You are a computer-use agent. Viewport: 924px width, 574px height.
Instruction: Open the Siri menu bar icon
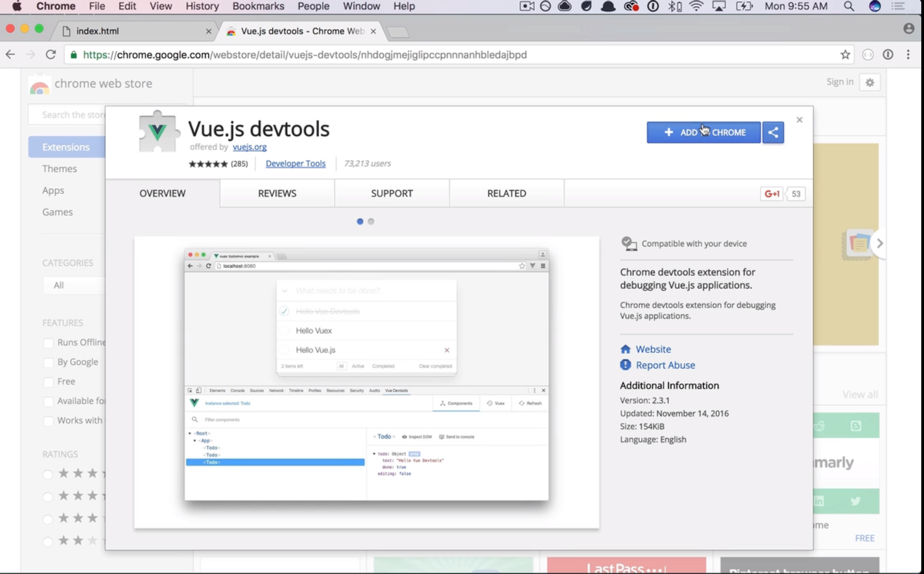[875, 6]
